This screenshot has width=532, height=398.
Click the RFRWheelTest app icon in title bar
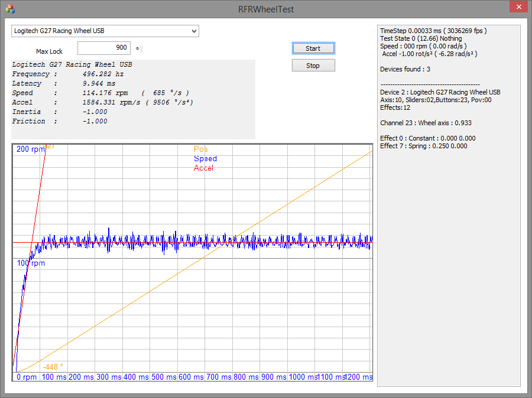click(x=10, y=9)
